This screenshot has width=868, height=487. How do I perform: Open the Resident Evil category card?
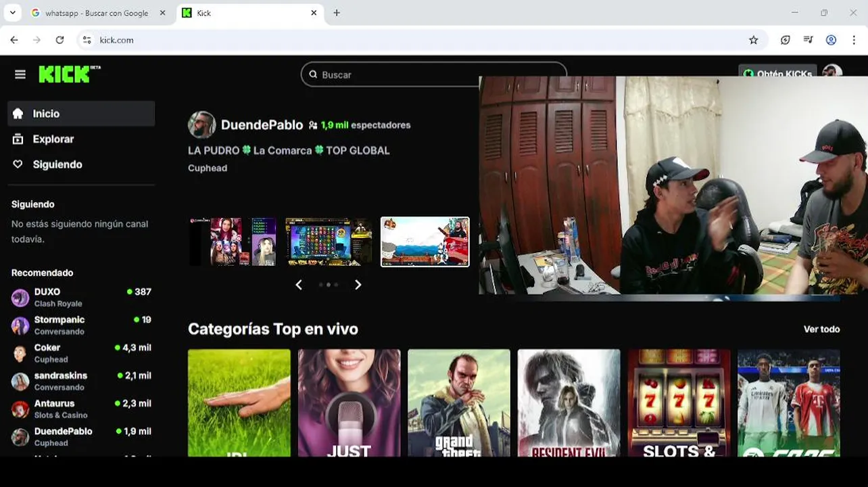[x=569, y=402]
